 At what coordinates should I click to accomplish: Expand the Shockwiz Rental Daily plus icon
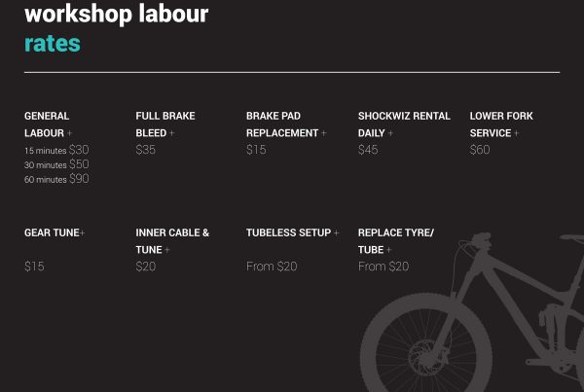(x=390, y=133)
